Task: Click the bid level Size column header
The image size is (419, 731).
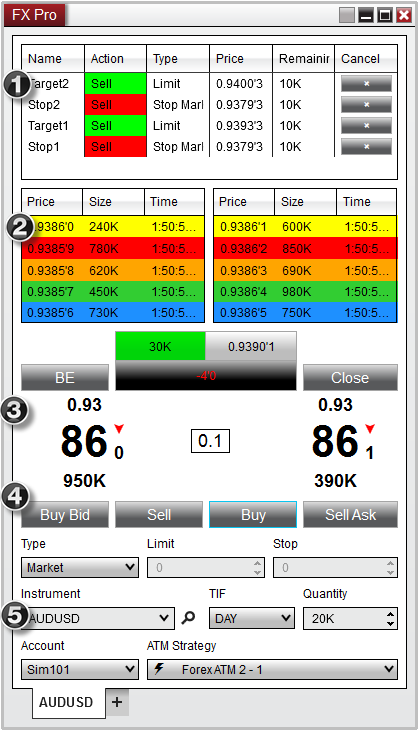Action: 113,202
